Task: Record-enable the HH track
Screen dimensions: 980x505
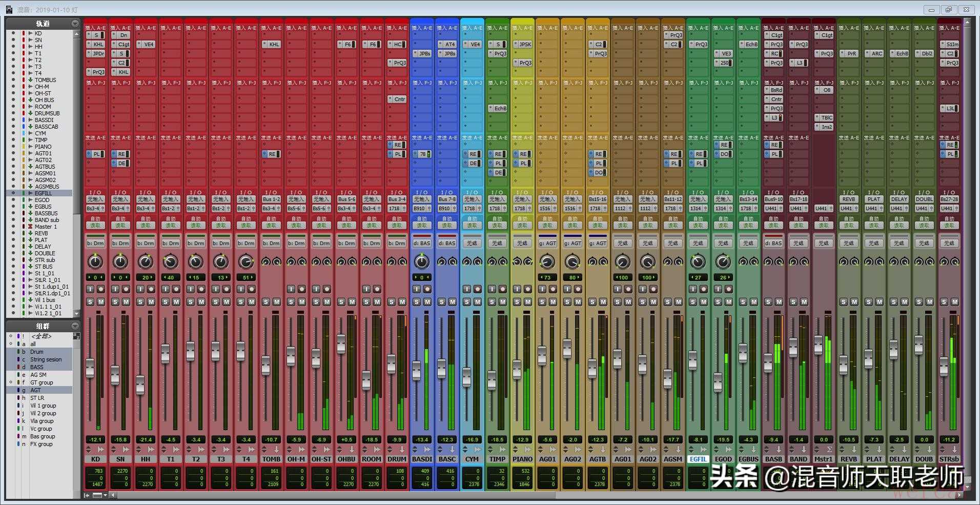Action: coord(151,289)
